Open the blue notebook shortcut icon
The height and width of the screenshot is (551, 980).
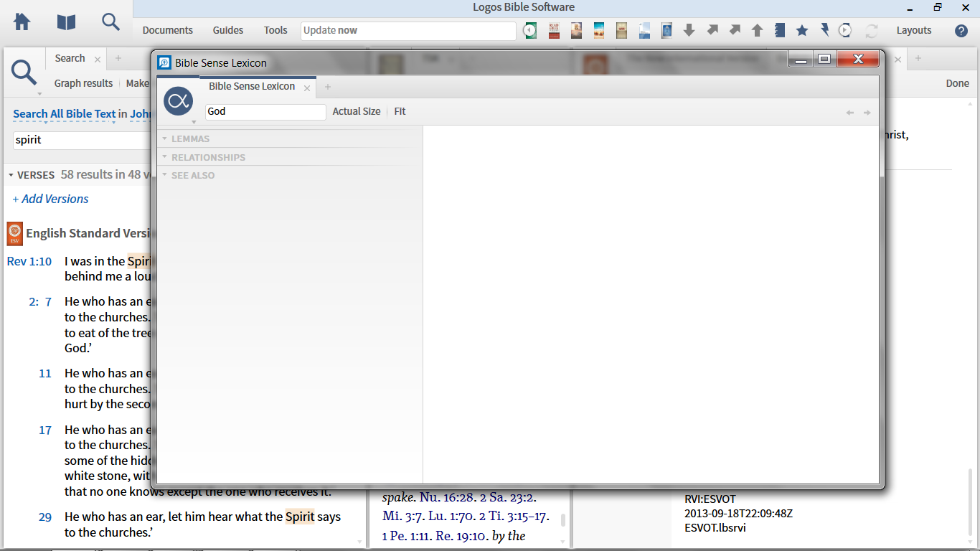780,30
